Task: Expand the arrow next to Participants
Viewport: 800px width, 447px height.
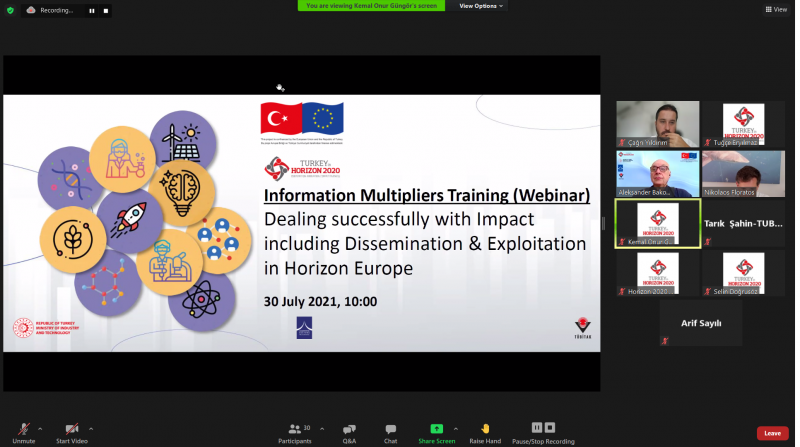Action: (322, 429)
